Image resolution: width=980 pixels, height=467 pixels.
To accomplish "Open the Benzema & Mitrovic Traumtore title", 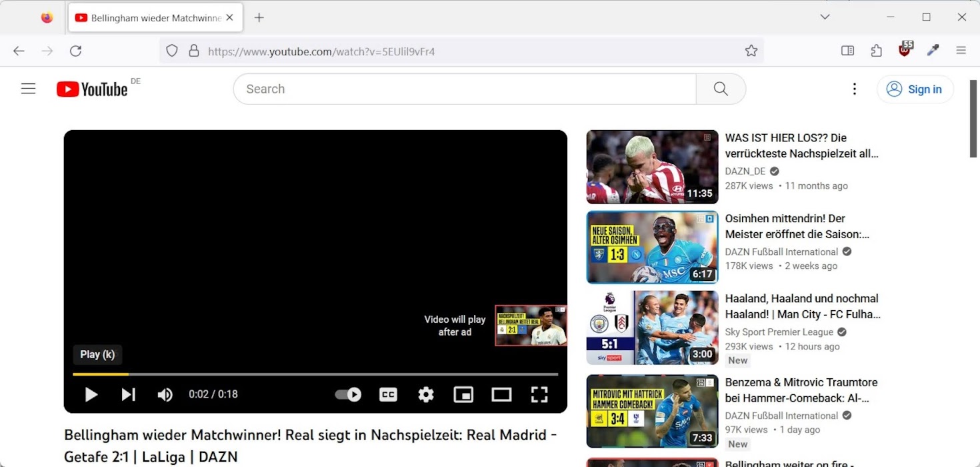I will point(801,390).
